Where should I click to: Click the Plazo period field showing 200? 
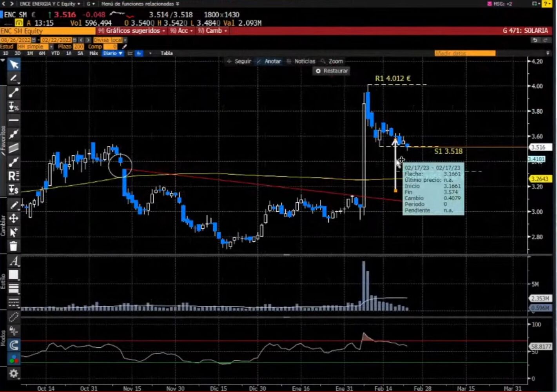tap(79, 47)
